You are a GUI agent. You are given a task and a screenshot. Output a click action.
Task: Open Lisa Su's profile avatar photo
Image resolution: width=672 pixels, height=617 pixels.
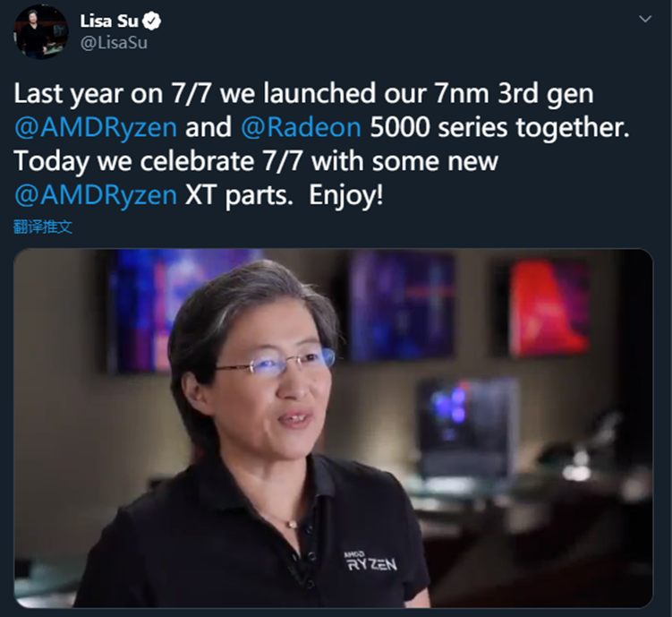click(x=41, y=32)
